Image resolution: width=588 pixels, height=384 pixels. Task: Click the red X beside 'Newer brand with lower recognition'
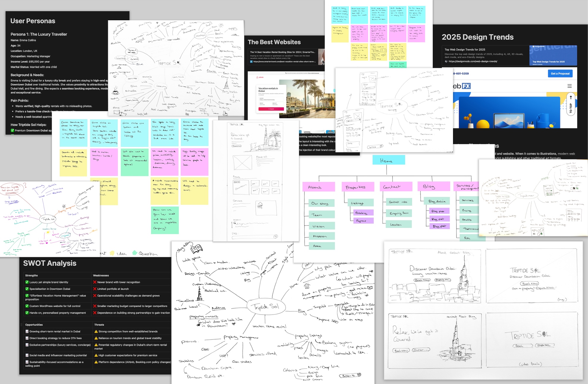coord(95,282)
